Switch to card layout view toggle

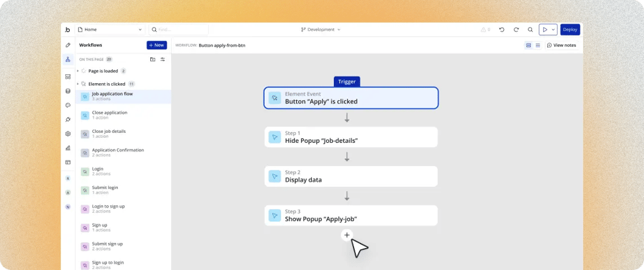point(528,45)
